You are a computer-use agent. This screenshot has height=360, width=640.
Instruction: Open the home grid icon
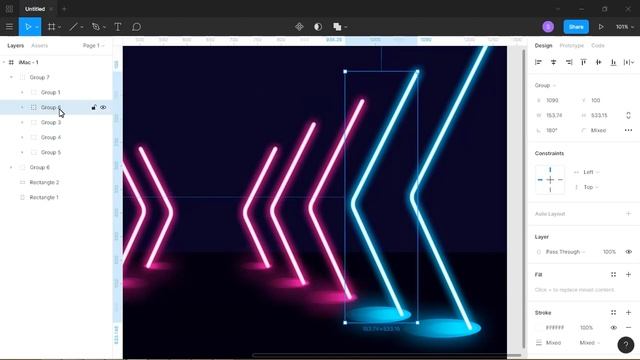9,9
